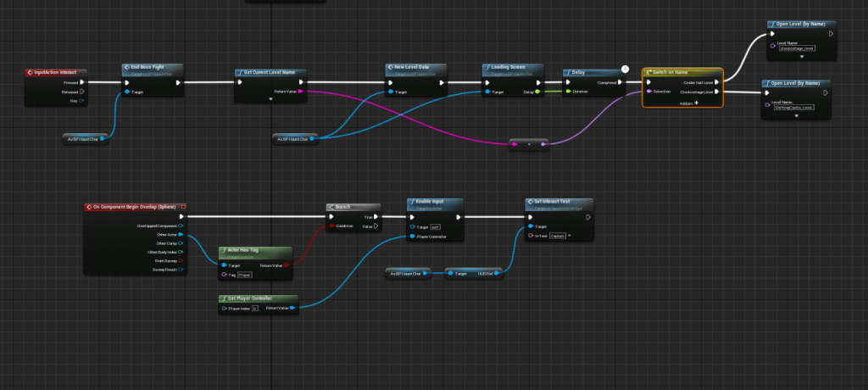Click the InputAction Interact event icon
Viewport: 868px width, 390px height.
coord(30,74)
